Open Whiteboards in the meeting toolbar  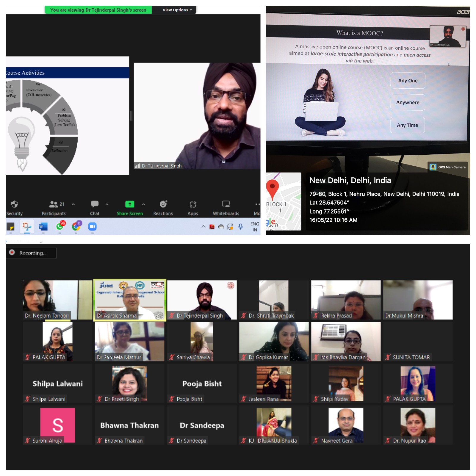(x=226, y=208)
